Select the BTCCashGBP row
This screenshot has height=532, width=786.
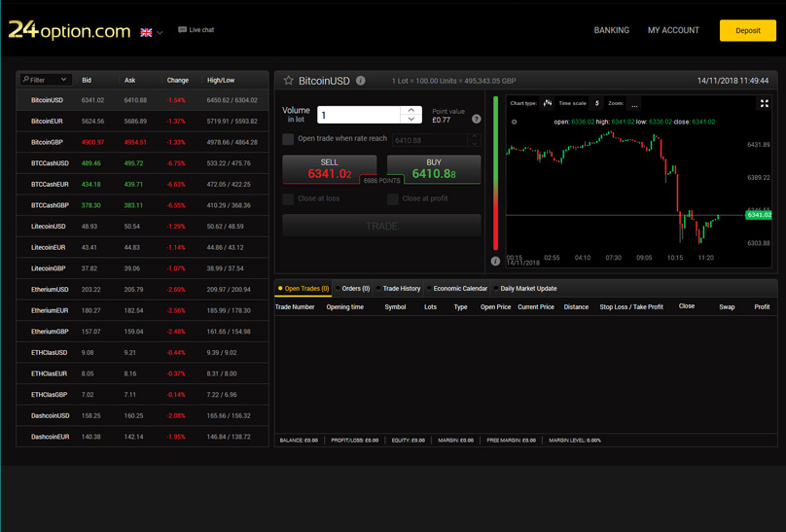point(143,205)
